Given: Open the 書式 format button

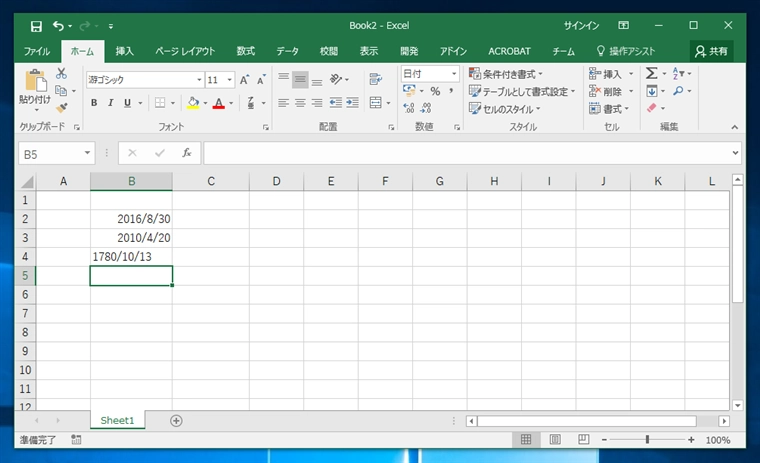Looking at the screenshot, I should (609, 109).
